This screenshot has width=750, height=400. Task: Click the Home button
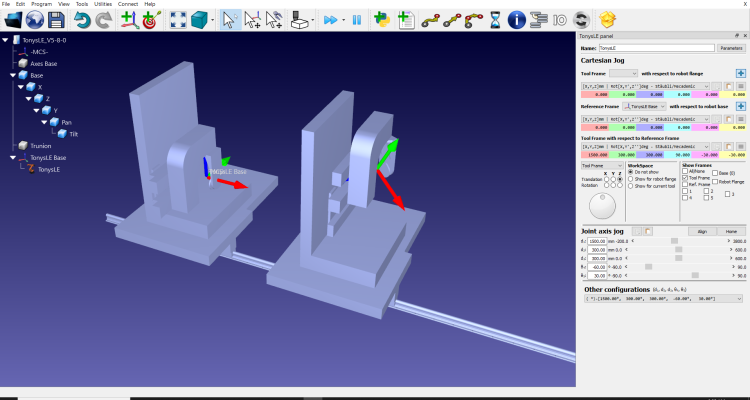tap(731, 232)
